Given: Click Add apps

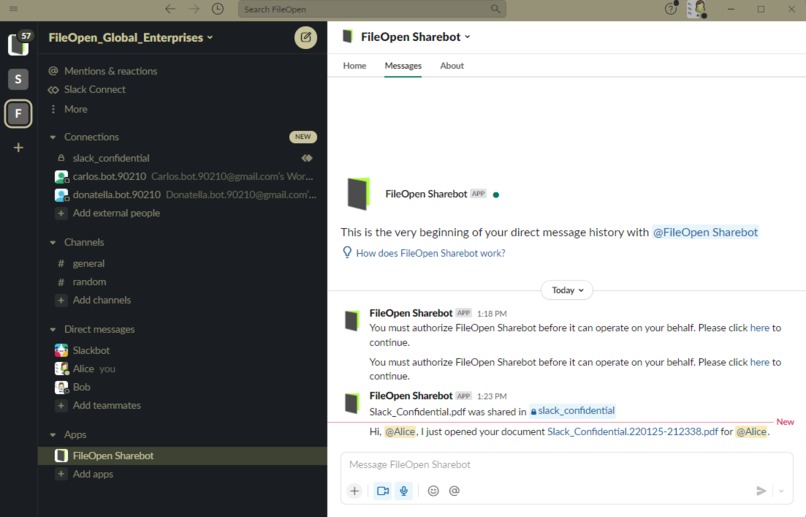Looking at the screenshot, I should tap(93, 474).
